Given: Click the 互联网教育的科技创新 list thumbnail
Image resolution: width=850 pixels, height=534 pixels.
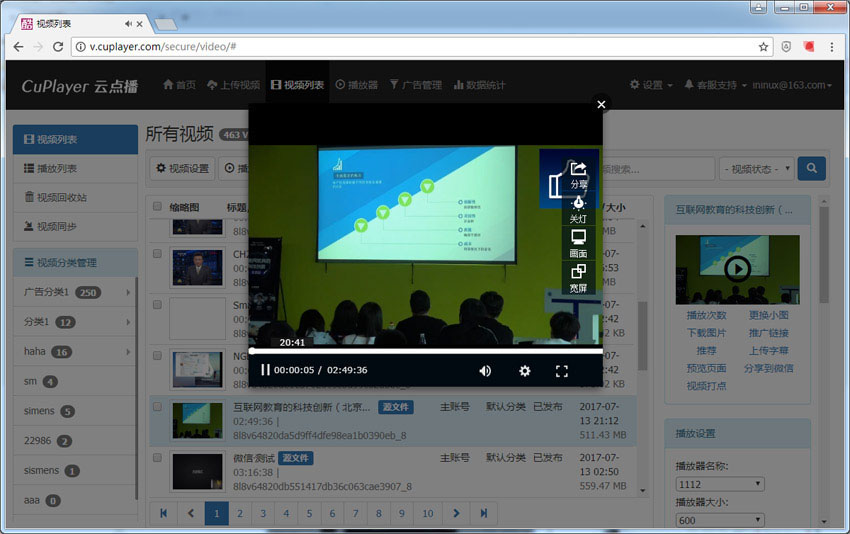Looking at the screenshot, I should pos(197,420).
